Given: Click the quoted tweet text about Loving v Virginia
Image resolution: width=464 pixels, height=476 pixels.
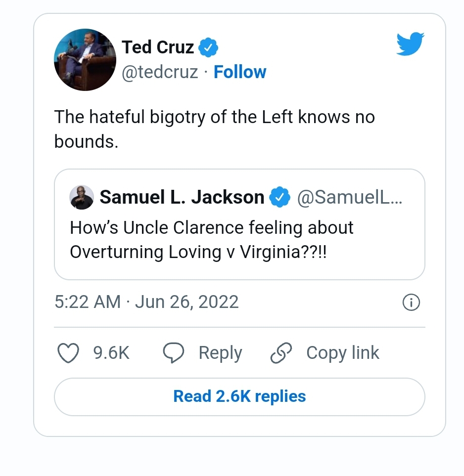Looking at the screenshot, I should (x=212, y=240).
